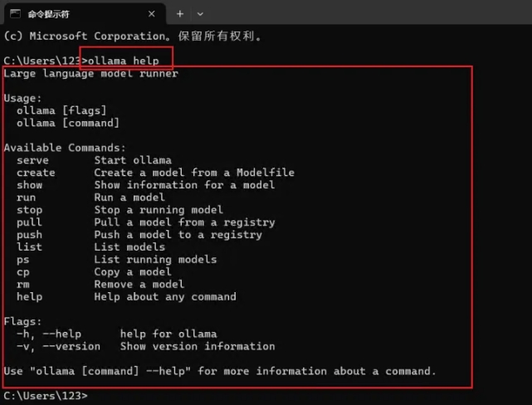Click 'Large language model runner' heading line
532x405 pixels.
tap(91, 74)
